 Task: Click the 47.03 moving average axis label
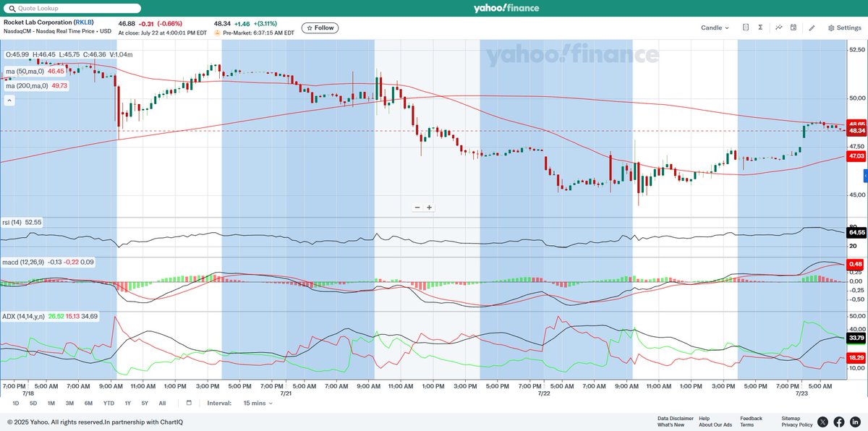[x=857, y=156]
